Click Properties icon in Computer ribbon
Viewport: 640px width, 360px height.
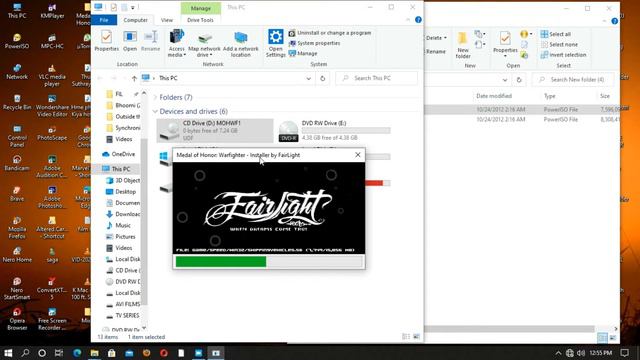(x=106, y=41)
